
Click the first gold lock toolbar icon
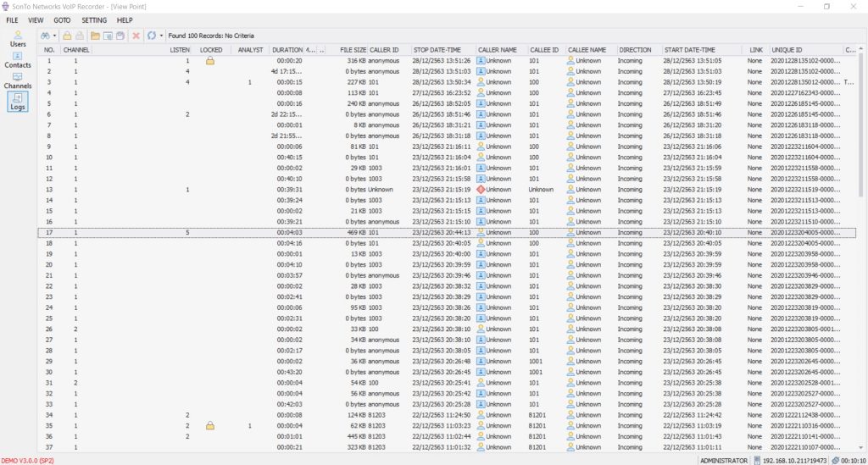click(68, 36)
